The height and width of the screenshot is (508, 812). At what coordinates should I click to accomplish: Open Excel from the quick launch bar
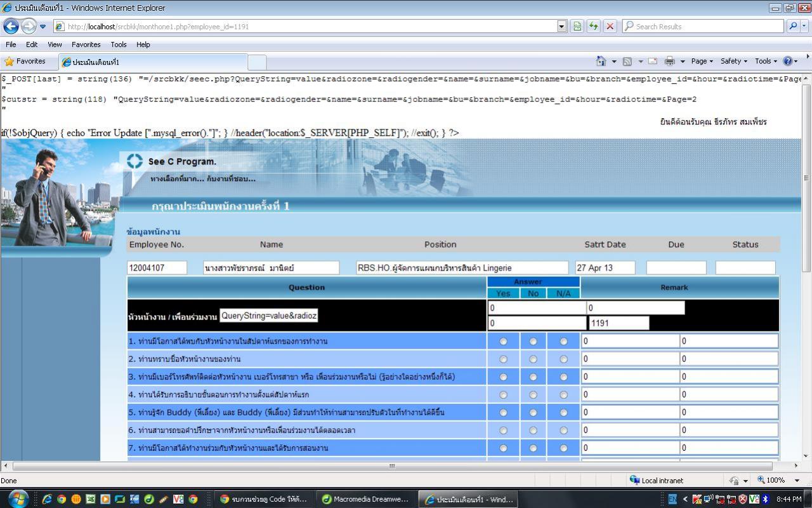coord(91,499)
